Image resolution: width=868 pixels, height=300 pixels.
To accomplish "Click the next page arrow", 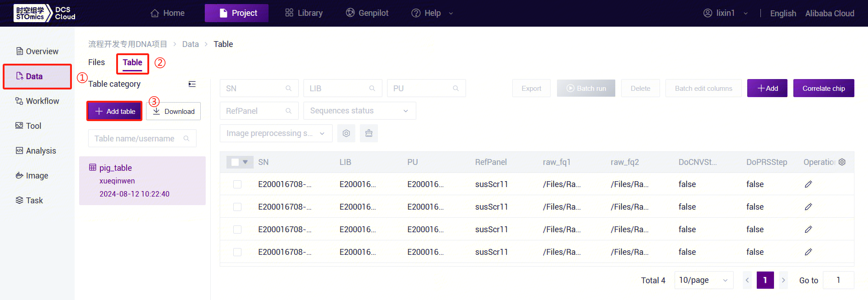I will pyautogui.click(x=783, y=280).
